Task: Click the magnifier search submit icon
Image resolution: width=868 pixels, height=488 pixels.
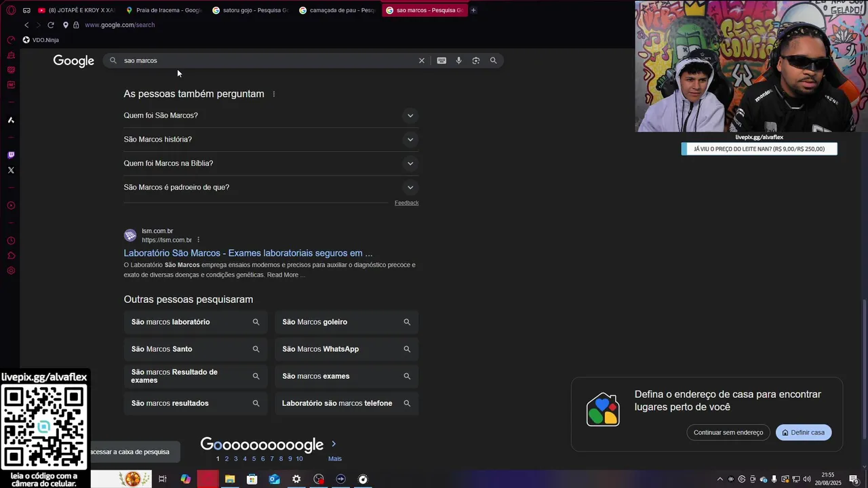Action: 493,60
